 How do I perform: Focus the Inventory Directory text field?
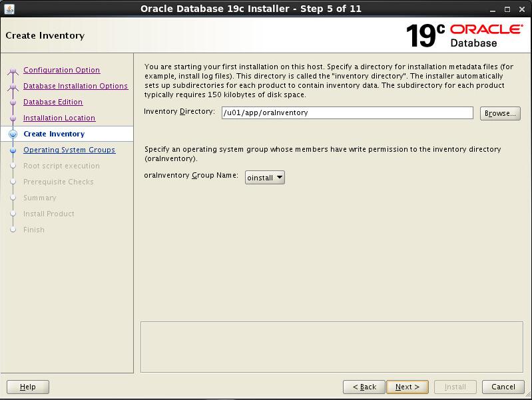(347, 113)
